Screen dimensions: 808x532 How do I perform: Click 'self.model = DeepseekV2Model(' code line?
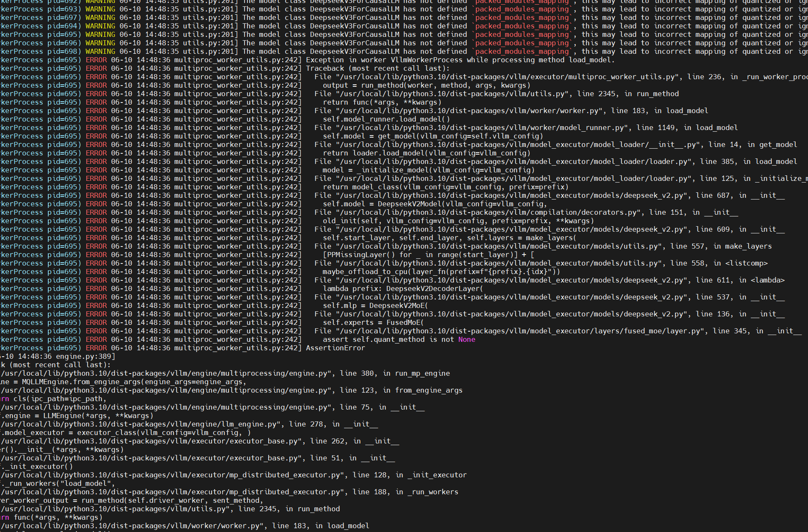tap(435, 204)
